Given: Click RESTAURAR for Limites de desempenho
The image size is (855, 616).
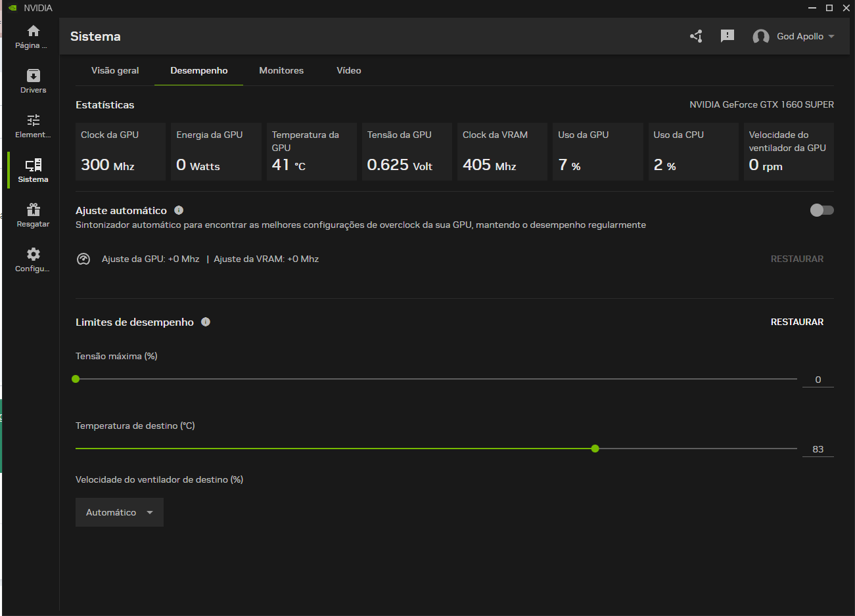Looking at the screenshot, I should [x=797, y=322].
